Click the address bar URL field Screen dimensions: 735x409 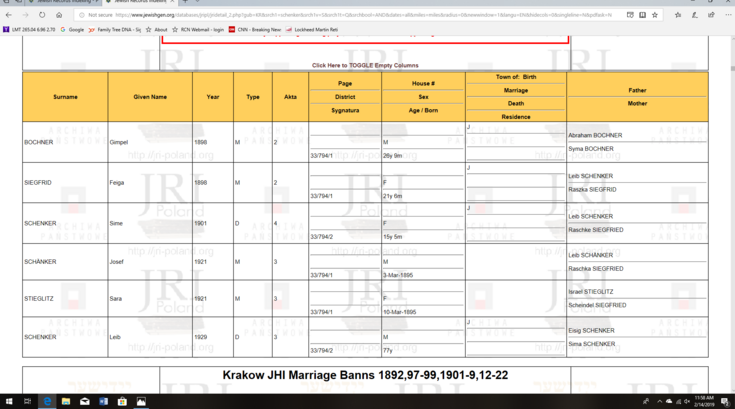(364, 15)
